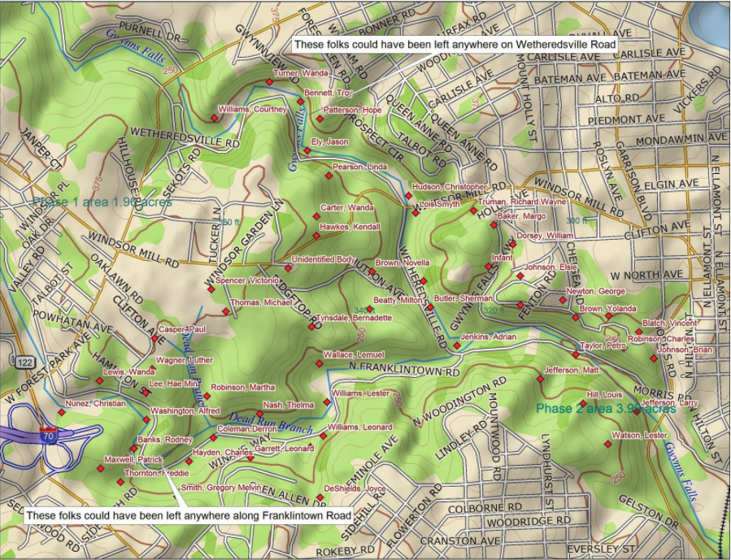This screenshot has width=731, height=560.
Task: Click the 'Phase 2 area' acreage label
Action: pyautogui.click(x=606, y=409)
